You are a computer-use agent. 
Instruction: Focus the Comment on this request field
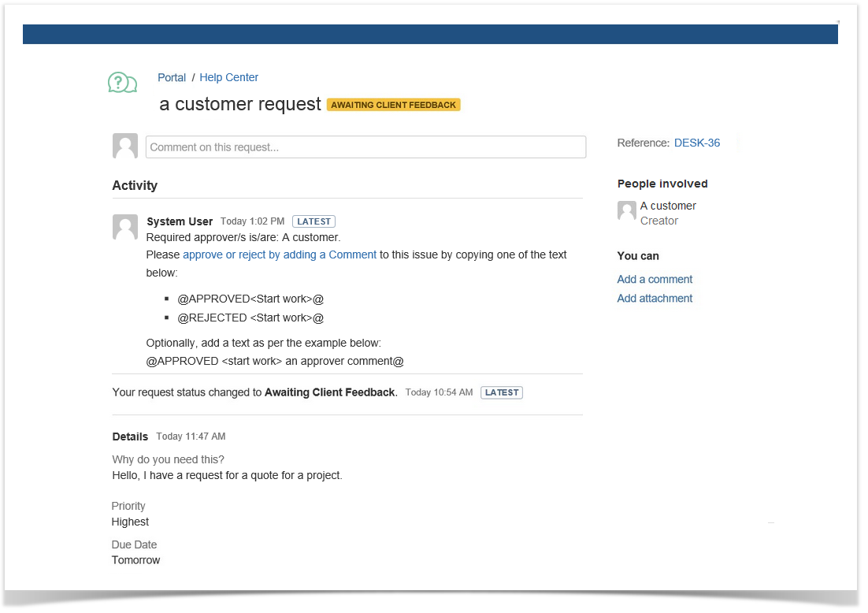[x=365, y=147]
